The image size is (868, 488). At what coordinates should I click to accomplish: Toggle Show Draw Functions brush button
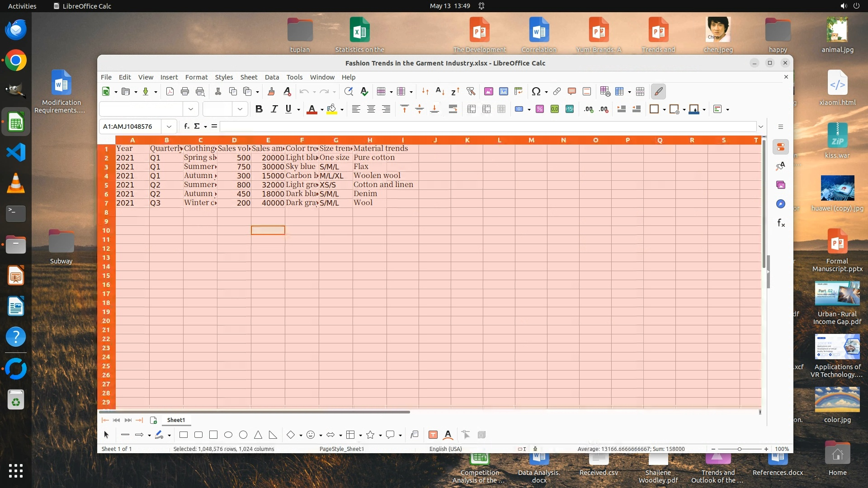[x=659, y=92]
